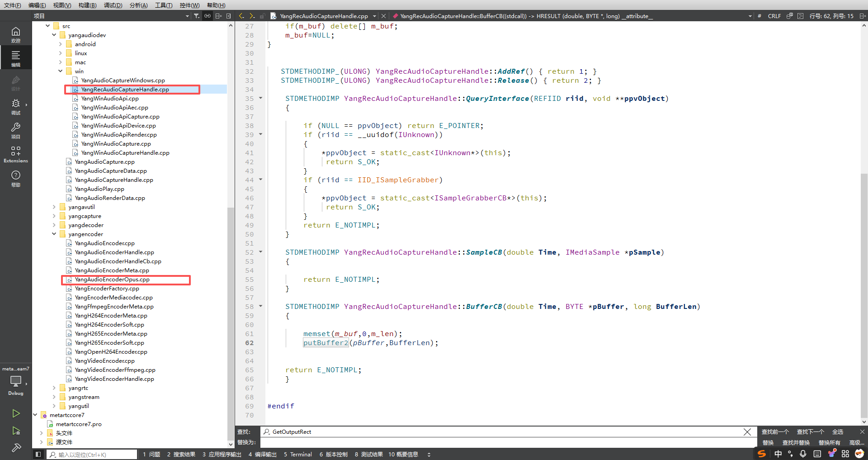868x460 pixels.
Task: Toggle Chinese input mode 中 icon
Action: (778, 454)
